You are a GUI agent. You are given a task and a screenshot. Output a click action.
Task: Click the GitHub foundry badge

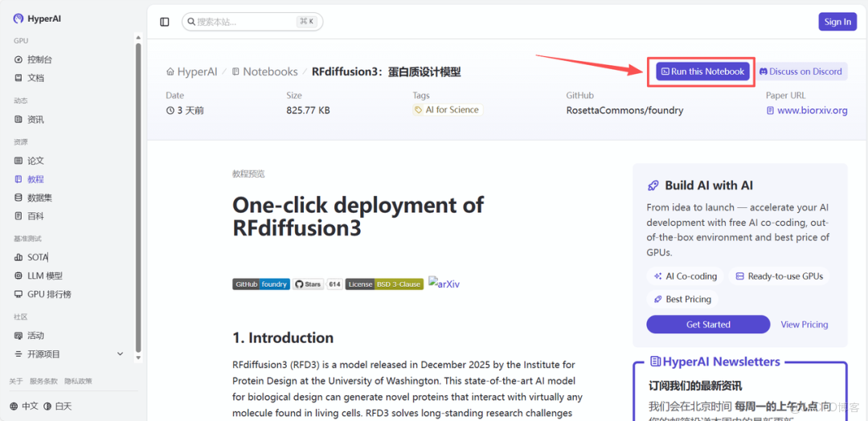point(261,284)
